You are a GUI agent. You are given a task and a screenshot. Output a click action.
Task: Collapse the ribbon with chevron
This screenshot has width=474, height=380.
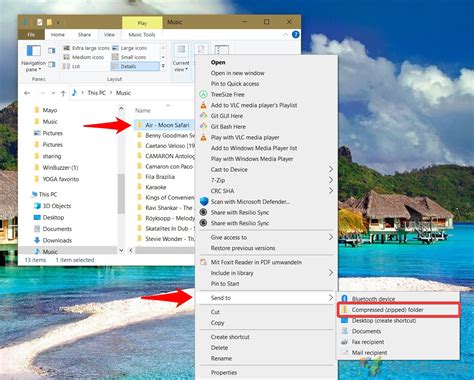286,35
